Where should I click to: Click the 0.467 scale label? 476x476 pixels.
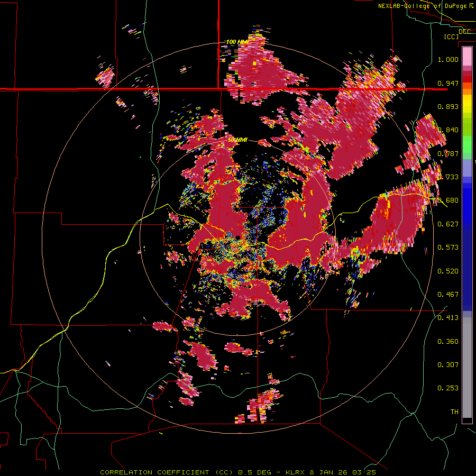point(448,295)
